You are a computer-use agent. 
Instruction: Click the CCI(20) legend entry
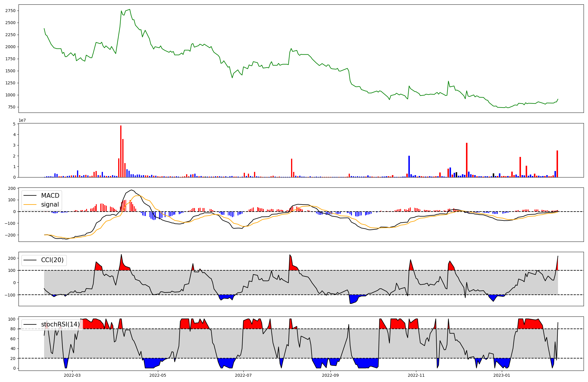[52, 260]
